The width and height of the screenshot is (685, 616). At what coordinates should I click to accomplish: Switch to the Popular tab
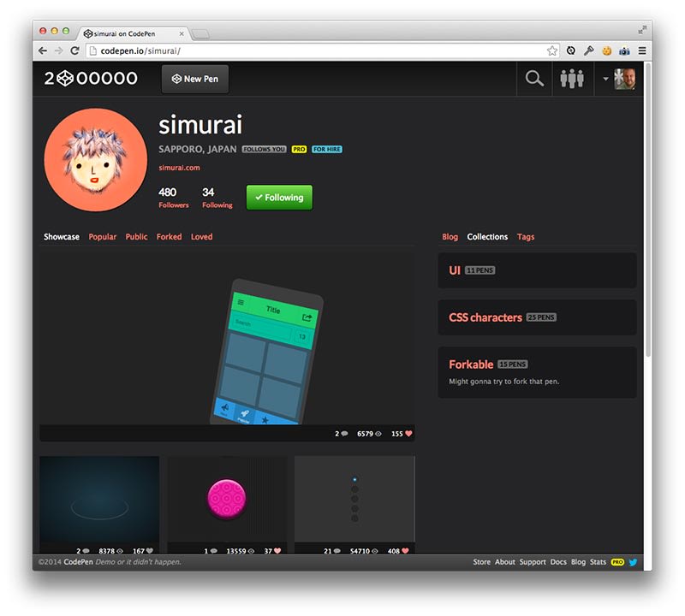pyautogui.click(x=102, y=237)
